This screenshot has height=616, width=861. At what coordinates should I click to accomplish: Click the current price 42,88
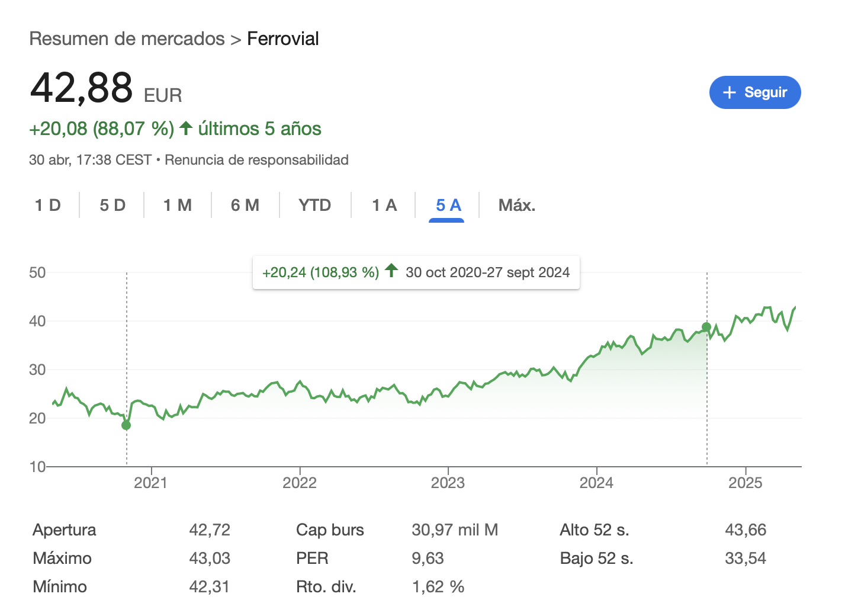click(x=82, y=88)
